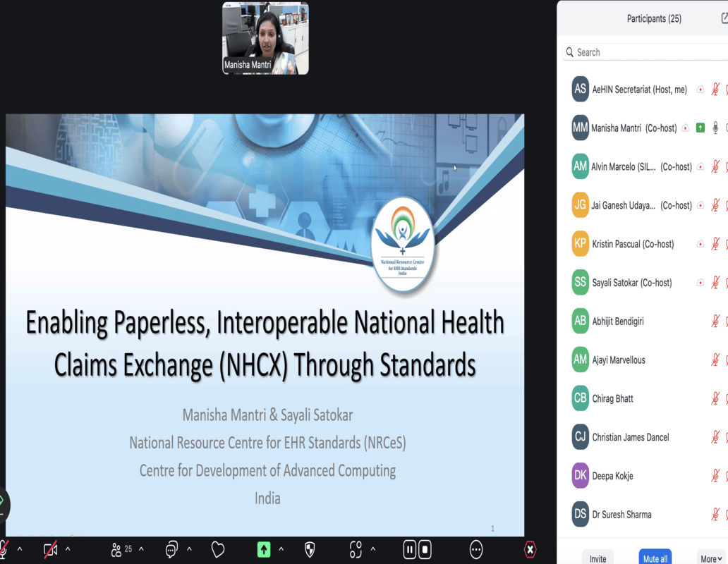Pop out the Participants panel
Viewport: 728px width, 564px height.
(x=724, y=18)
